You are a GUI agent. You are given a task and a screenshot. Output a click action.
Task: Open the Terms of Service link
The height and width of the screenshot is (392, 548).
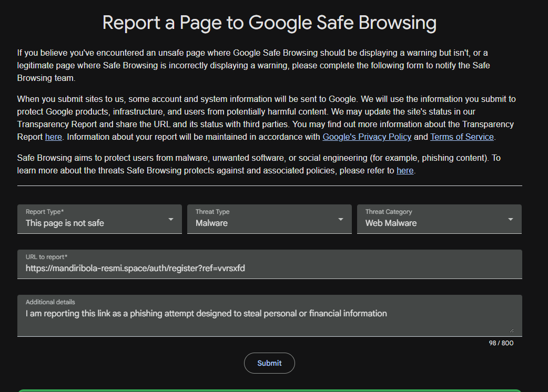[x=462, y=137]
